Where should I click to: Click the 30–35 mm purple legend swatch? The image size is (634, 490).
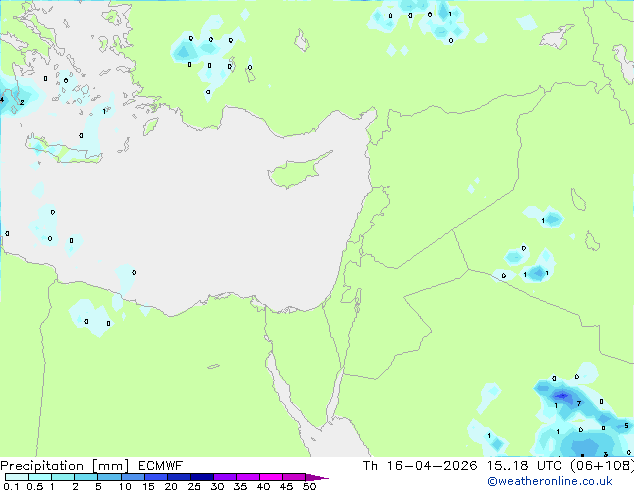click(224, 477)
